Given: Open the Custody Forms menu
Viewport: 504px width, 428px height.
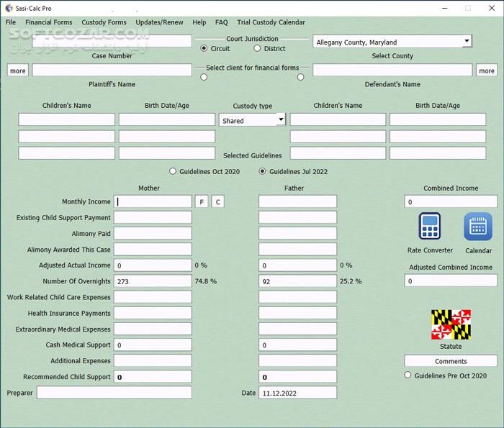Looking at the screenshot, I should [x=104, y=22].
